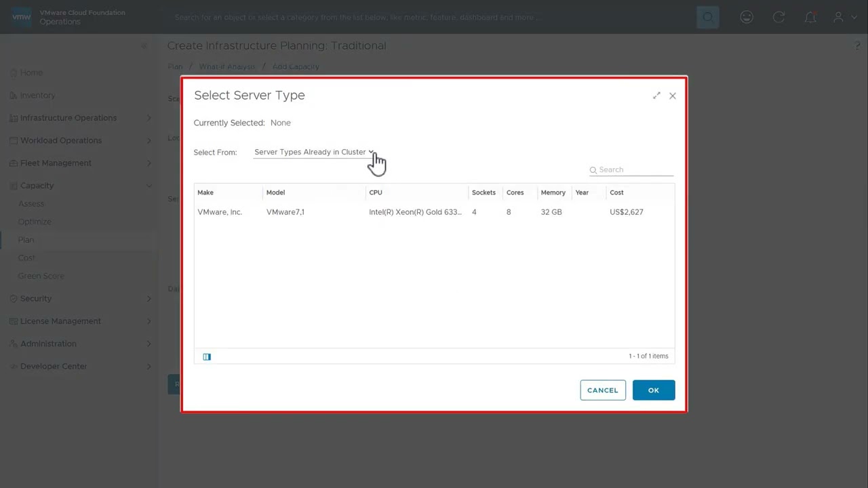
Task: Click the expand dialog icon
Action: [x=656, y=96]
